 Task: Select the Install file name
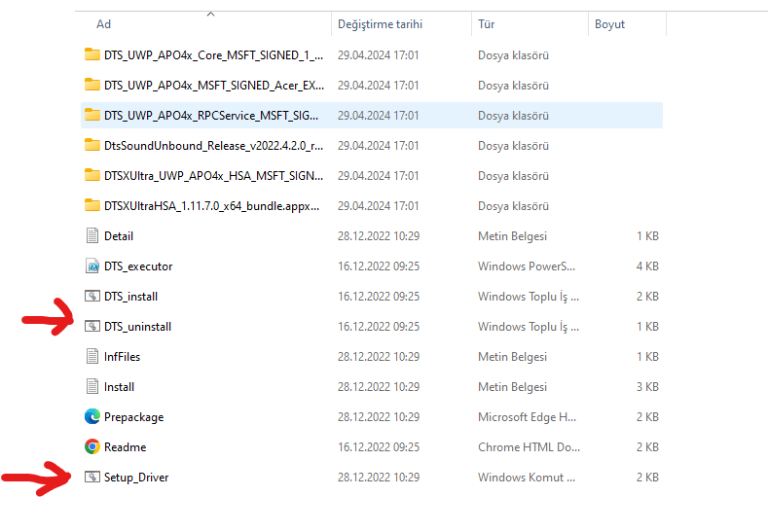[119, 387]
